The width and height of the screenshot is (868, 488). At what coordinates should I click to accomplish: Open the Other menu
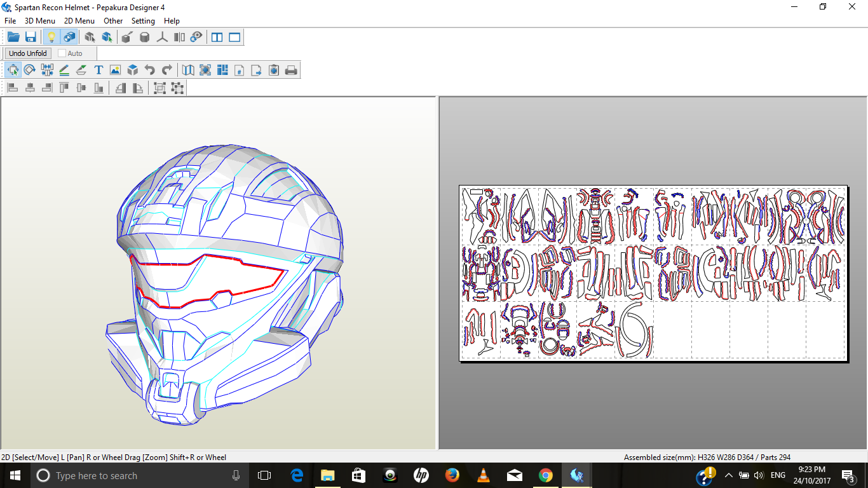[113, 21]
